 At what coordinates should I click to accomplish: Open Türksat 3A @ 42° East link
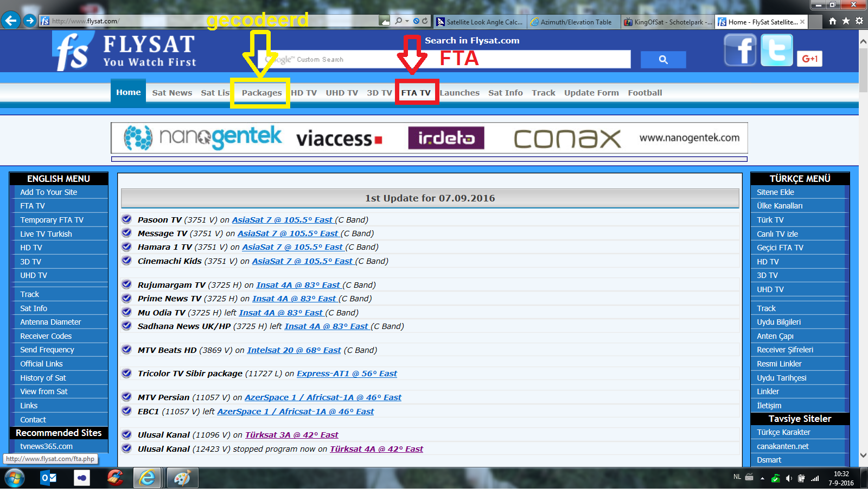(x=291, y=435)
